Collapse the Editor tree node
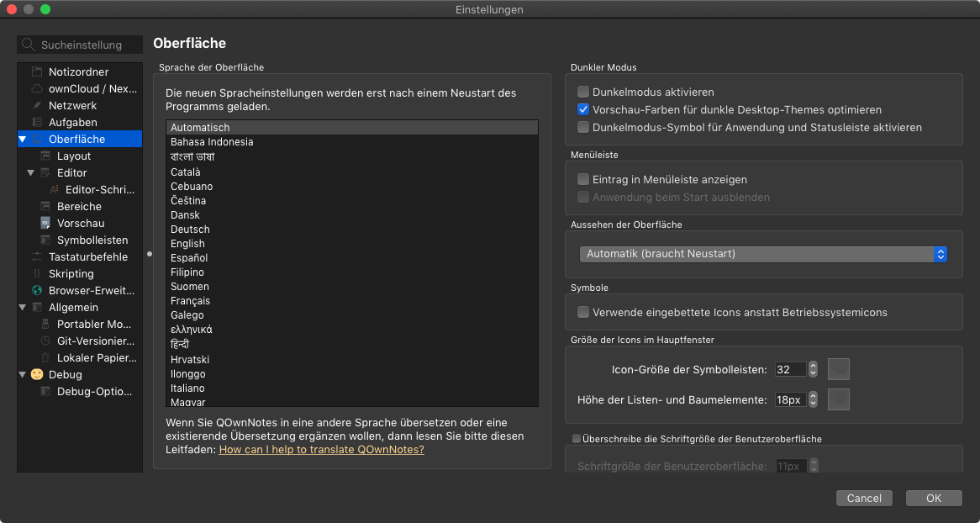Image resolution: width=980 pixels, height=523 pixels. tap(30, 172)
